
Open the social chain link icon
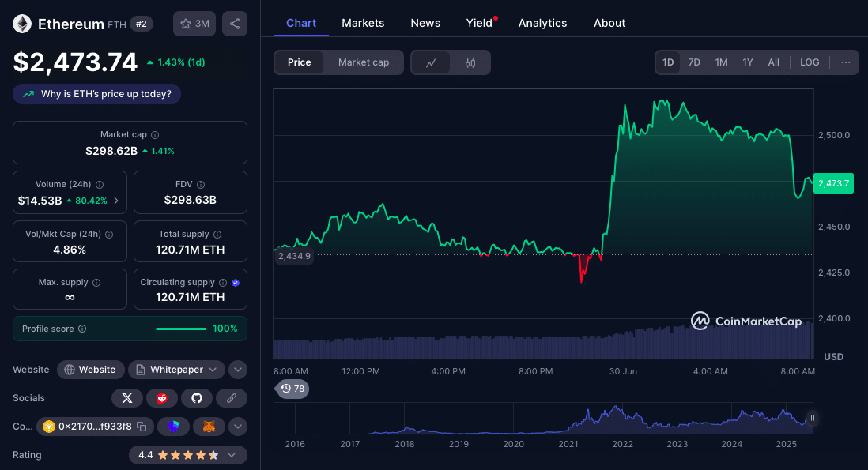(x=232, y=398)
